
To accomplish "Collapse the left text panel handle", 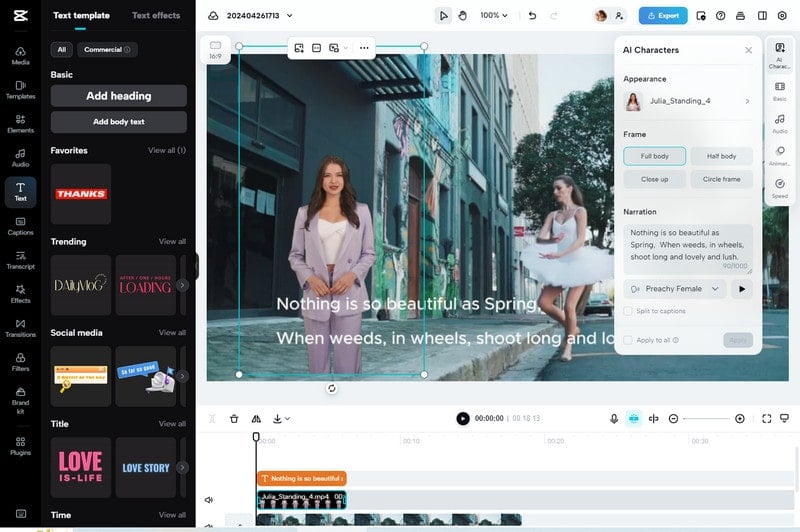I will tap(196, 266).
